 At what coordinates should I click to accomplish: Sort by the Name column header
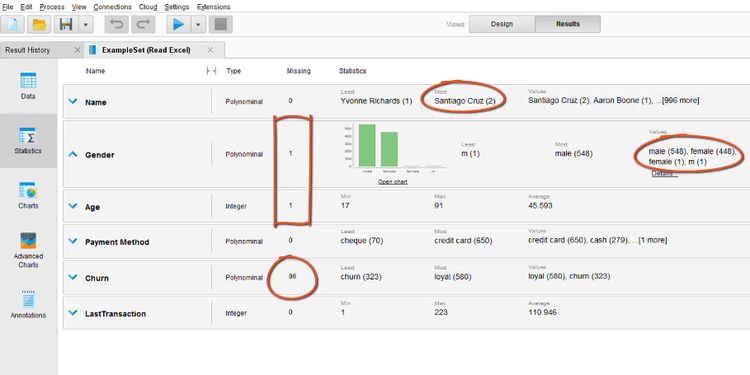[95, 71]
